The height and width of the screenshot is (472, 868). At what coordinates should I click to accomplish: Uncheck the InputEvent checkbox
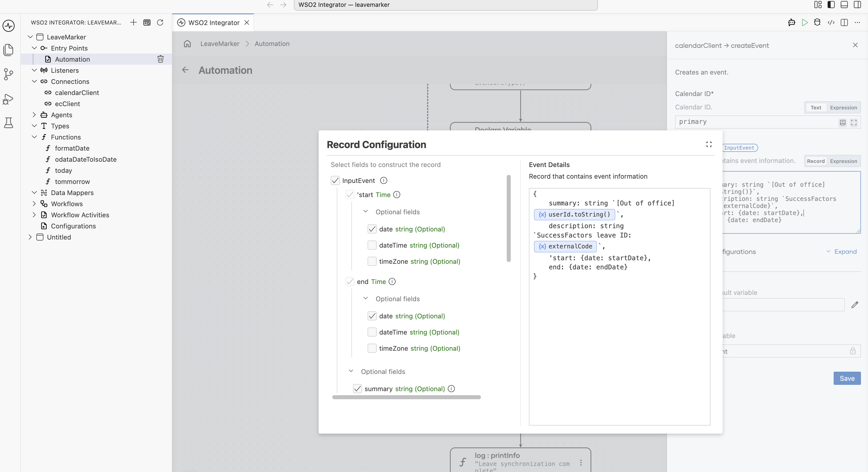(335, 180)
